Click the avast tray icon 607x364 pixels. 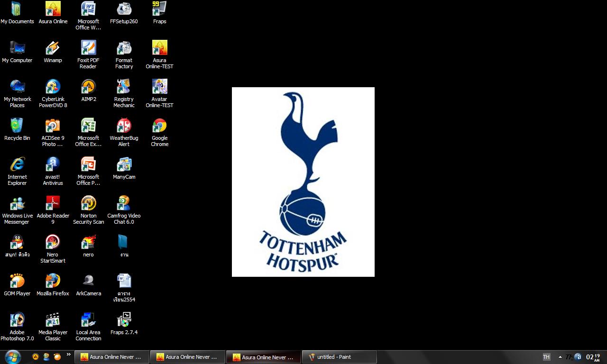coord(578,357)
